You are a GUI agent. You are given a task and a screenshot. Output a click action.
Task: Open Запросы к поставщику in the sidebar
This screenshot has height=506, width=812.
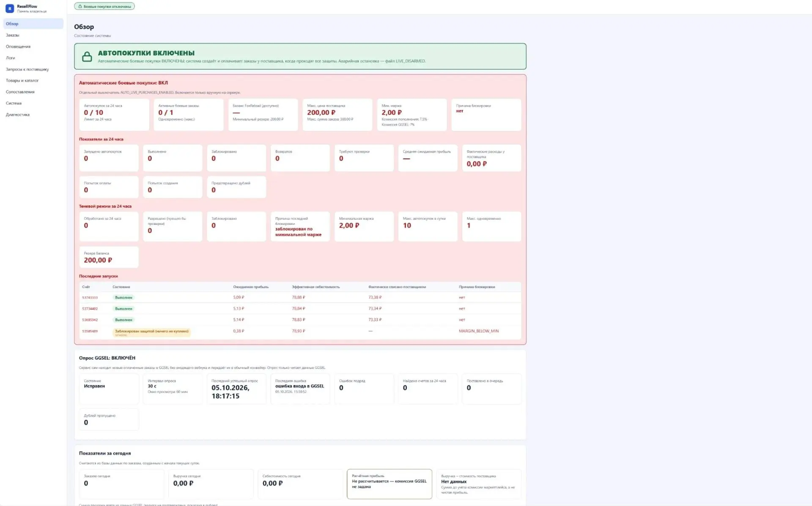pyautogui.click(x=33, y=69)
